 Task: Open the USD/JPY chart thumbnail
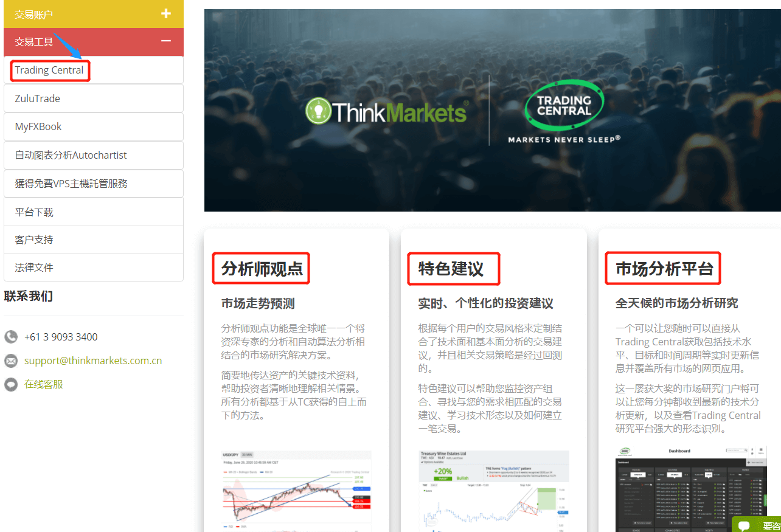[296, 491]
